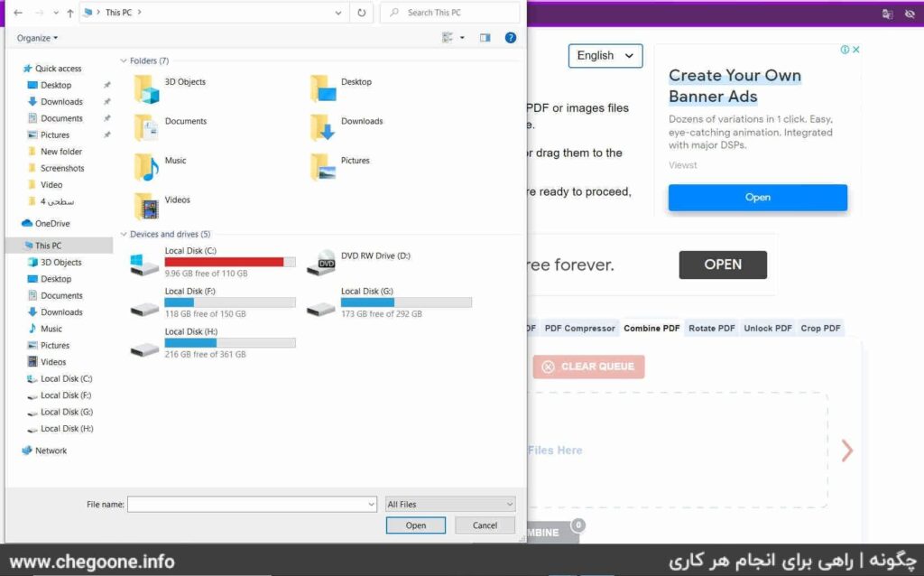Select This PC in navigation pane

point(59,246)
